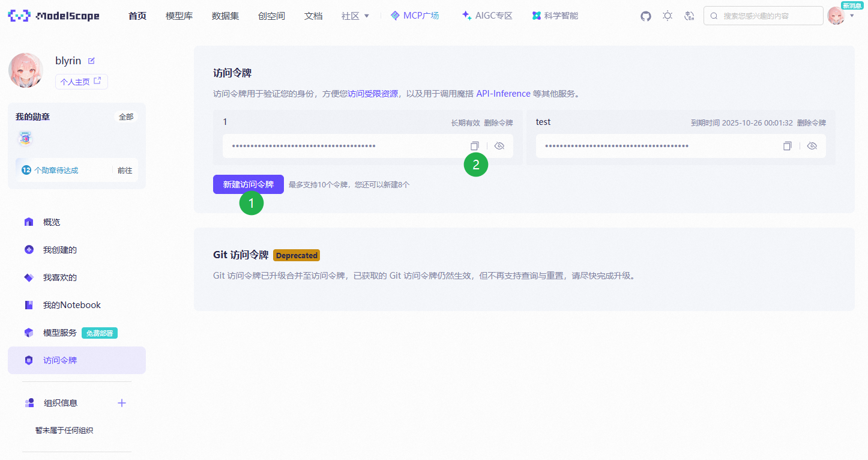
Task: Copy token "1" using the copy icon
Action: coord(474,145)
